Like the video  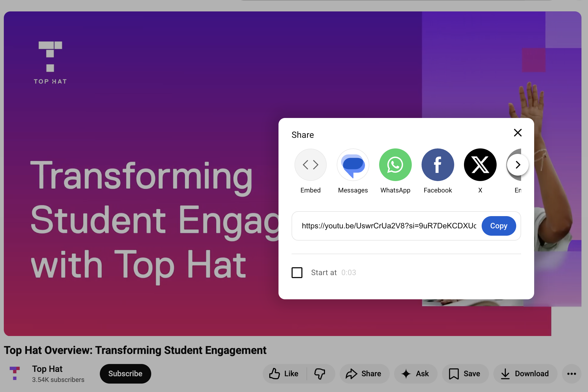tap(284, 374)
